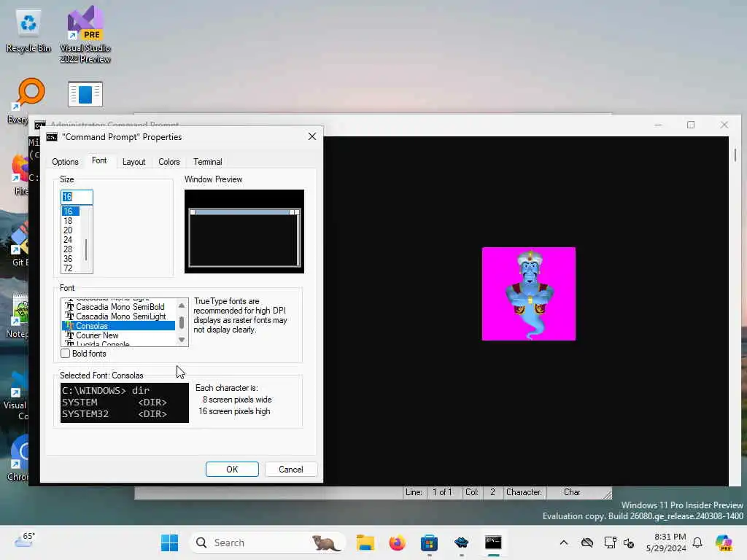Open the weather widget showing 65°

point(25,540)
